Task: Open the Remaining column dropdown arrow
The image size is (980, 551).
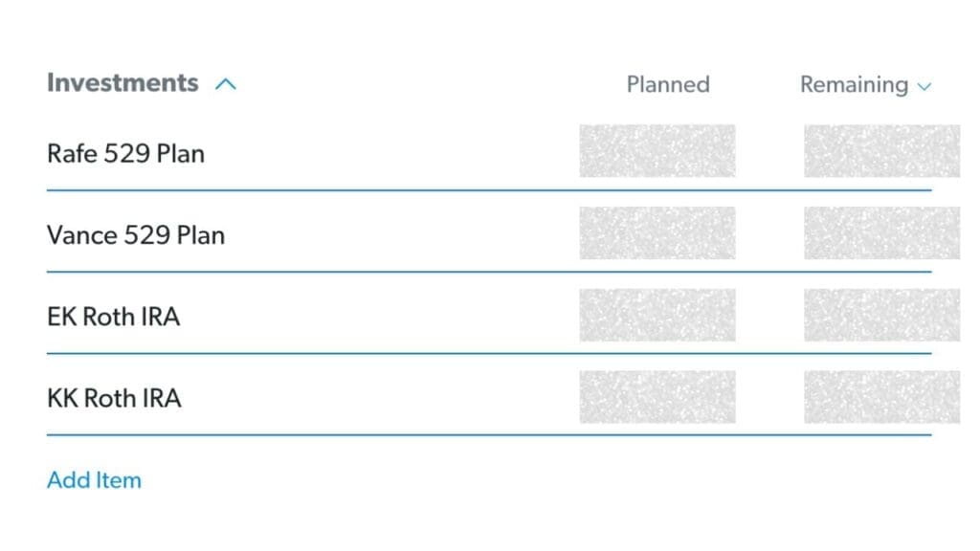Action: click(x=924, y=86)
